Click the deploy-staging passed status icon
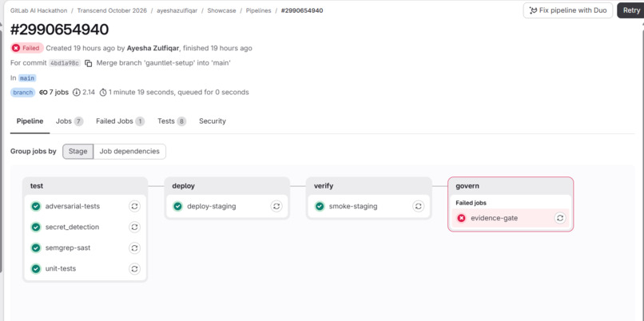Viewport: 644px width, 321px height. point(178,206)
